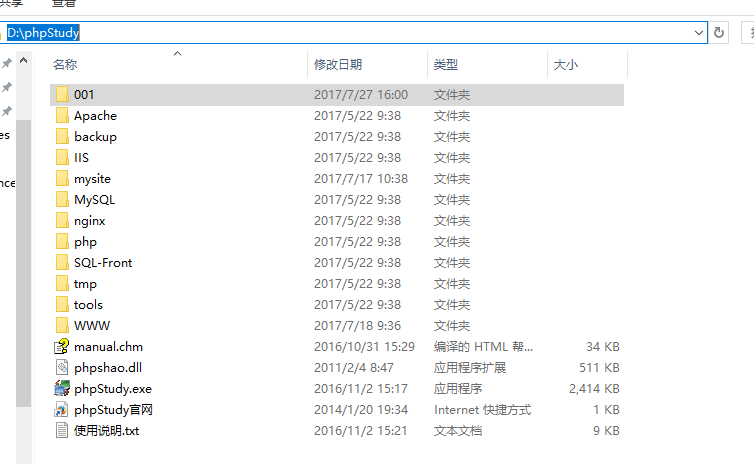Image resolution: width=754 pixels, height=464 pixels.
Task: Sort by the 修改日期 column header
Action: pyautogui.click(x=338, y=64)
